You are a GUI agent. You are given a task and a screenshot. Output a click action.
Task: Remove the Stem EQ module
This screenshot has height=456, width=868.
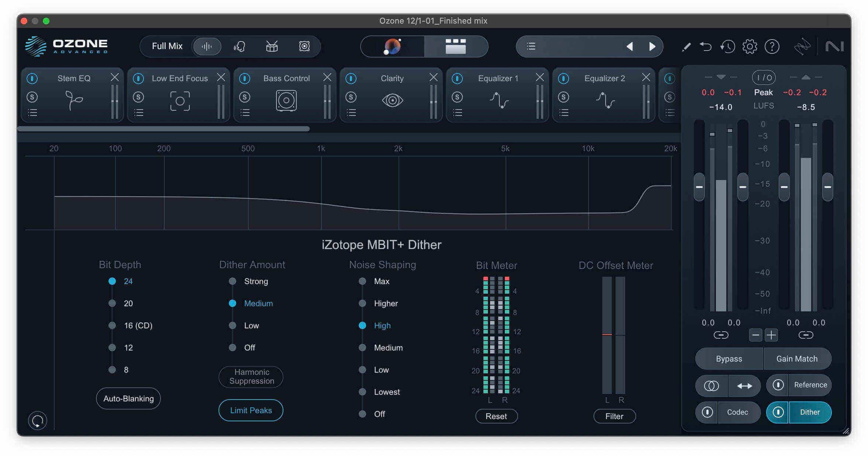point(115,77)
